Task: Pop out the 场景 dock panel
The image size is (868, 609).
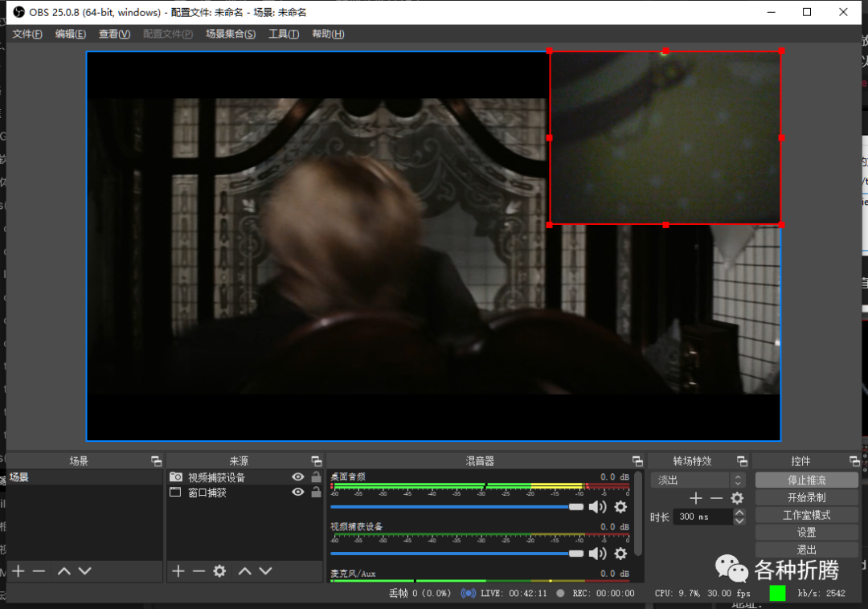Action: point(156,460)
